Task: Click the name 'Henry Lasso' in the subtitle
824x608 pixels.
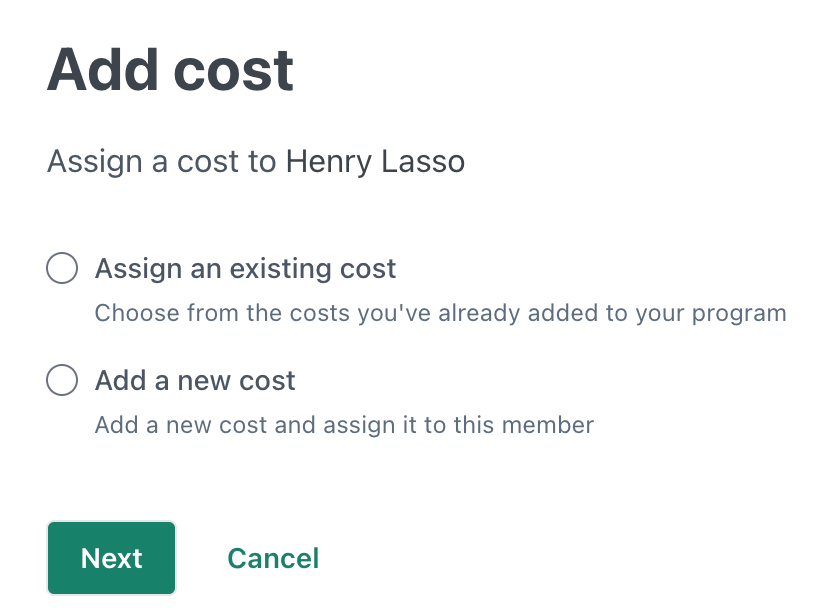Action: [x=375, y=161]
